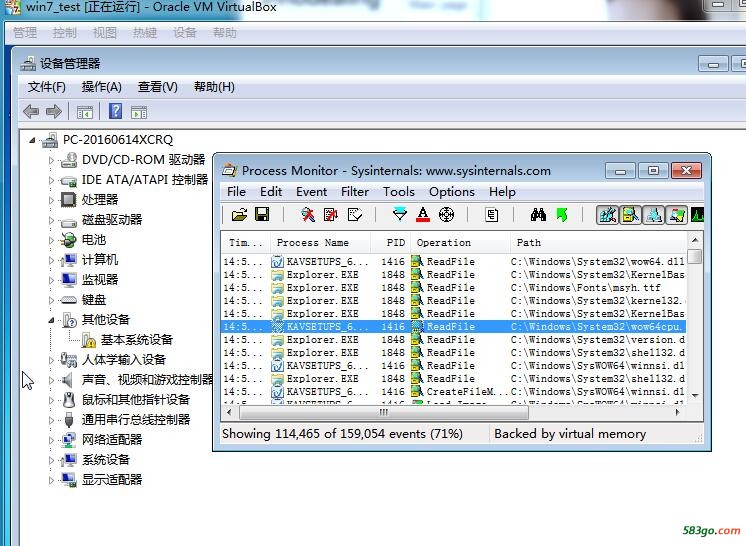The width and height of the screenshot is (746, 546).
Task: Select the msyh.ttf ReadFile row
Action: click(x=454, y=288)
